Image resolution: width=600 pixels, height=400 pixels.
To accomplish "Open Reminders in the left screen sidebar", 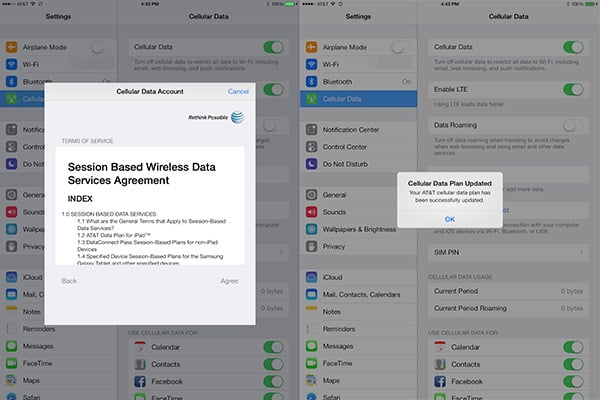I will pos(58,329).
